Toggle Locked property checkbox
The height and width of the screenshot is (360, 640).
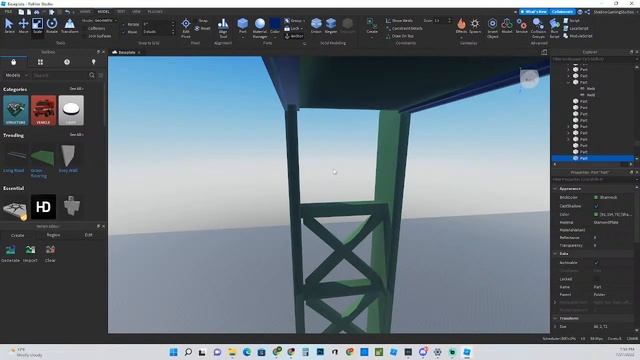tap(596, 279)
